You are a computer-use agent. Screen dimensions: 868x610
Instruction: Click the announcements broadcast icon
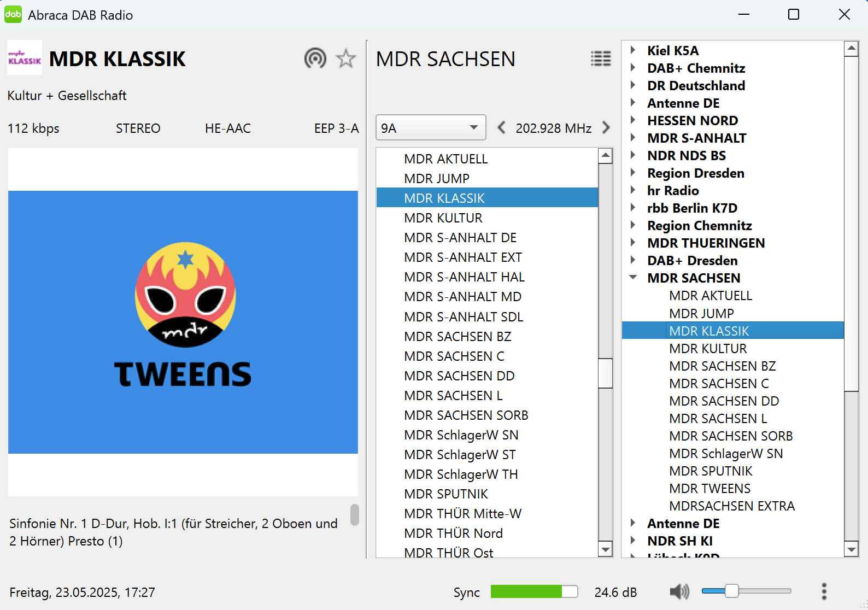315,58
